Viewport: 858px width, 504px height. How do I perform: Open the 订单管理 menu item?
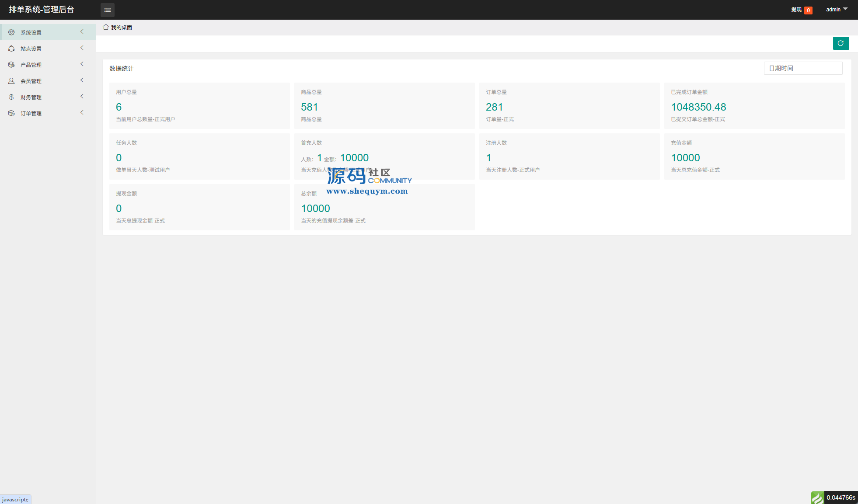[x=31, y=114]
